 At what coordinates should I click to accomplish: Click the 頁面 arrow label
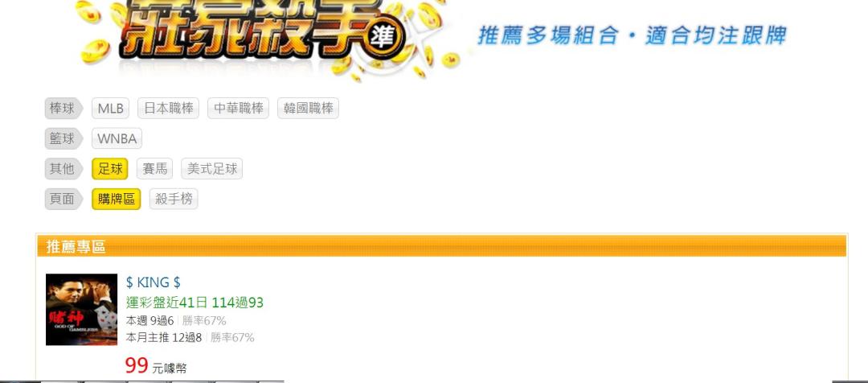click(x=63, y=199)
